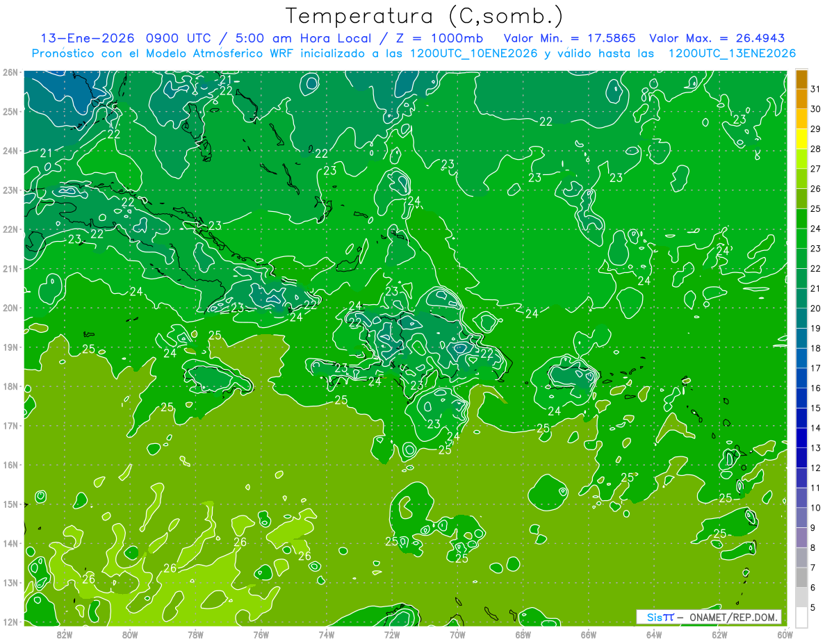Click the valid-until time "1200UTC_13ENE2026"
The image size is (834, 644).
[731, 53]
